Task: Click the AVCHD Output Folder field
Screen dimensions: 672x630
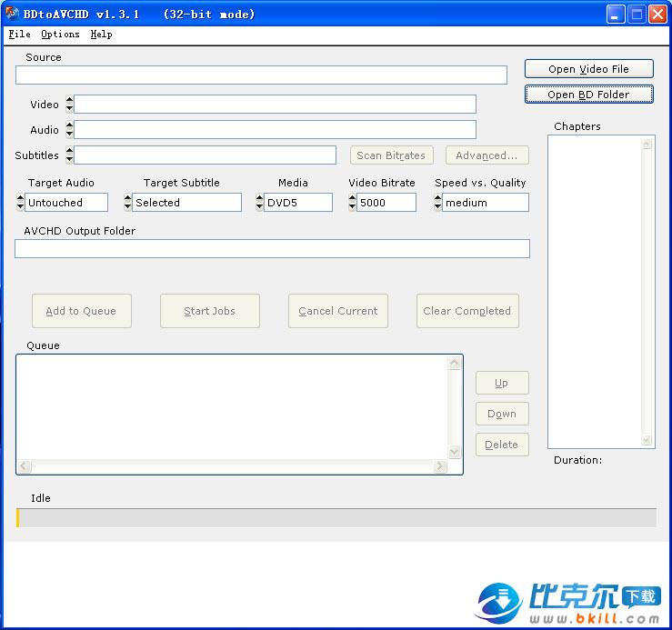Action: pyautogui.click(x=272, y=248)
